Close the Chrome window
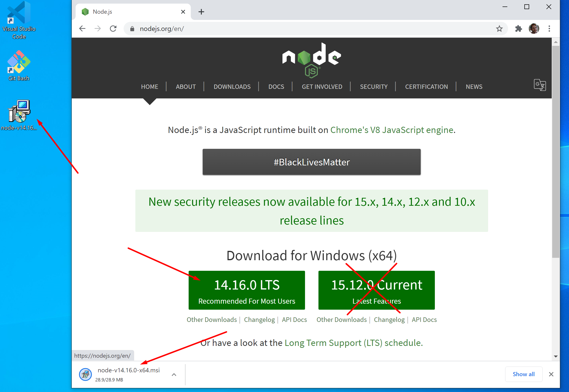 [549, 7]
